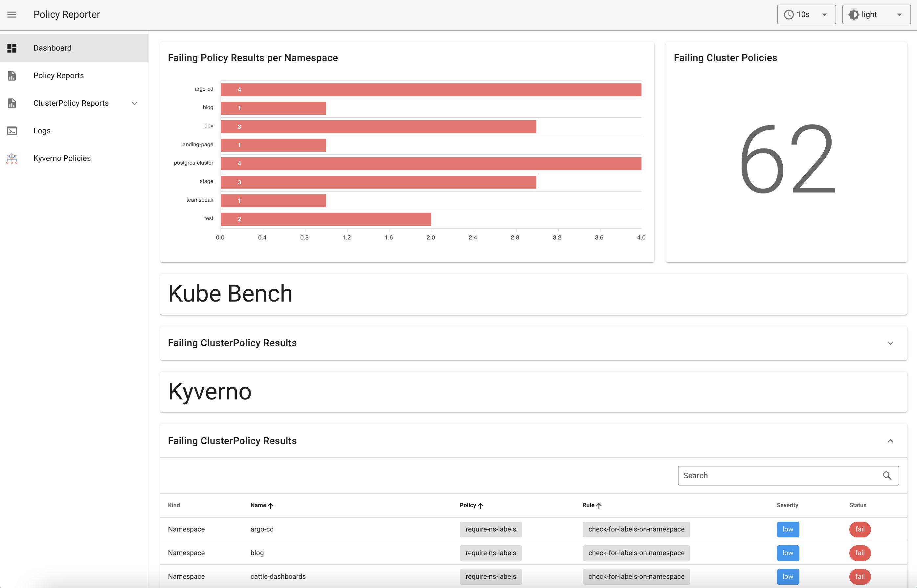Open the 10s refresh interval dropdown

click(x=807, y=14)
